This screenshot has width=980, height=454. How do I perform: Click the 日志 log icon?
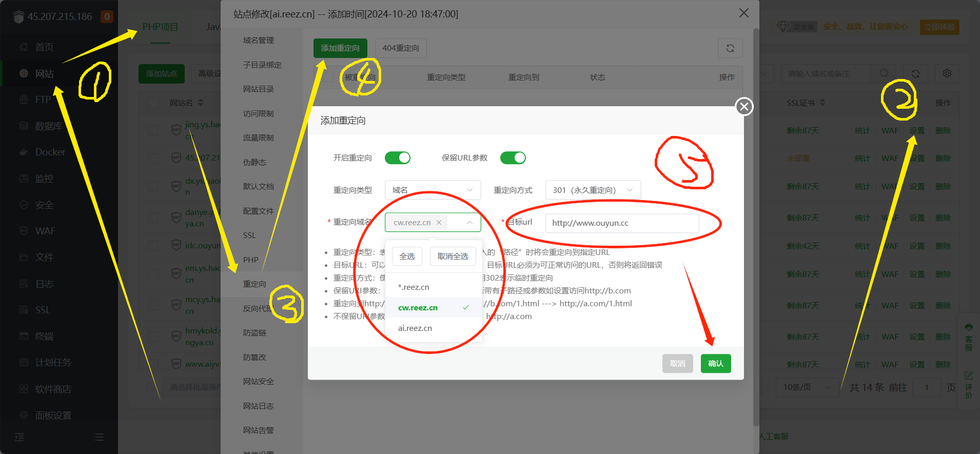(24, 284)
